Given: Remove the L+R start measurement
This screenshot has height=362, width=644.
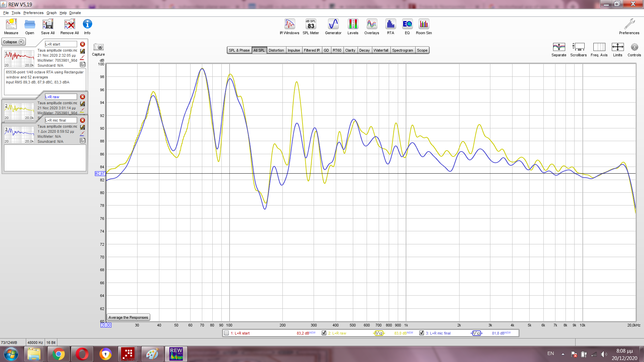Looking at the screenshot, I should point(83,44).
